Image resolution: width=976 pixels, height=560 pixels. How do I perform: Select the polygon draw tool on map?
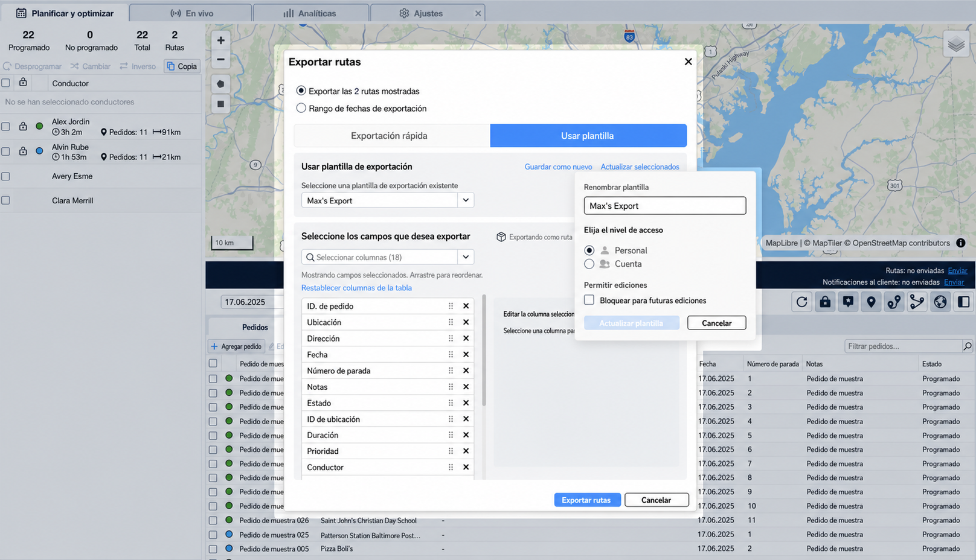click(220, 84)
